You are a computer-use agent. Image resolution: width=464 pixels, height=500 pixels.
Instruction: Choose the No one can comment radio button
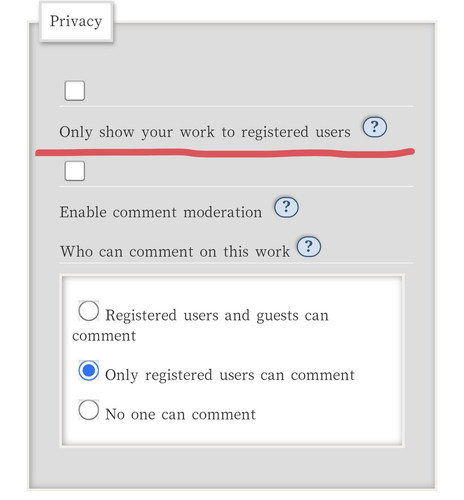pos(88,410)
